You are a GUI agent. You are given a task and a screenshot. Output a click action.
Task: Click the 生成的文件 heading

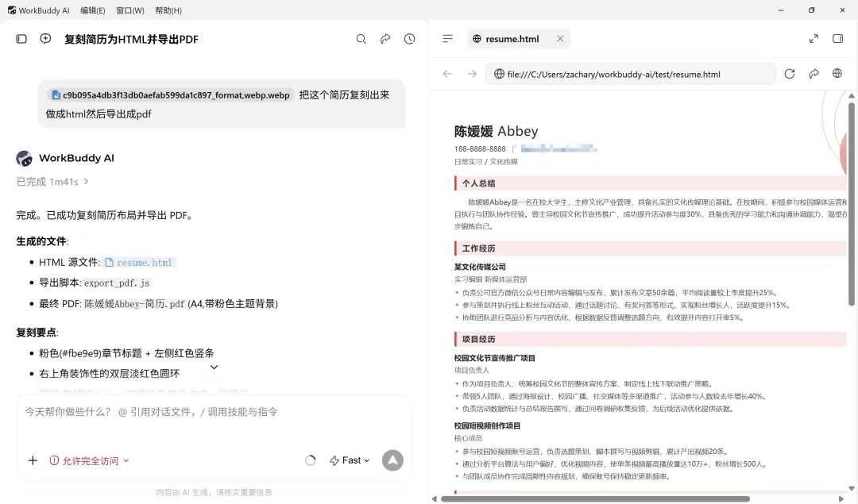tap(41, 241)
